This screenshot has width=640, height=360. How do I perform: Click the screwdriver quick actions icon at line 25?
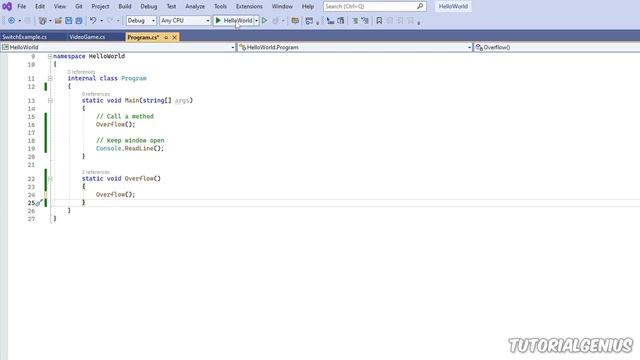[38, 203]
